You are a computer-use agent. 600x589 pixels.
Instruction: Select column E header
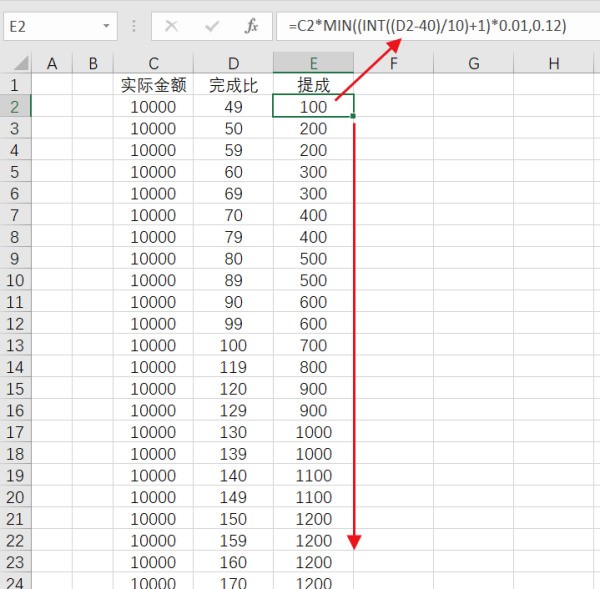(313, 64)
